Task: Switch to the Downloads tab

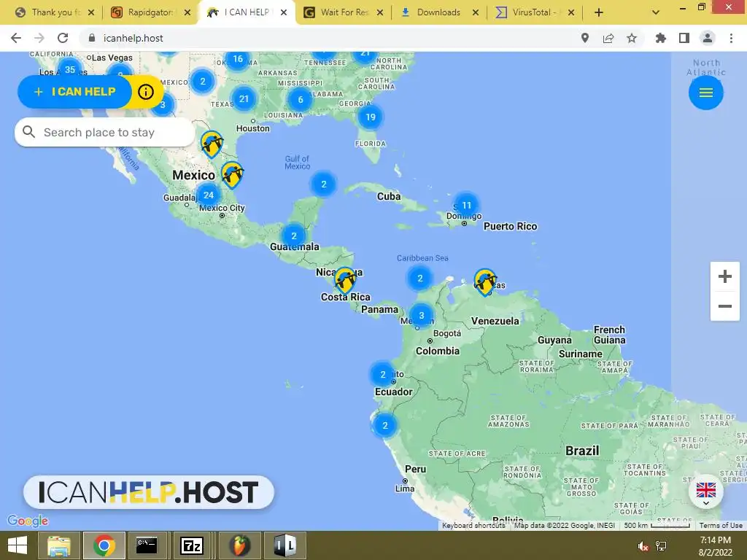Action: 438,12
